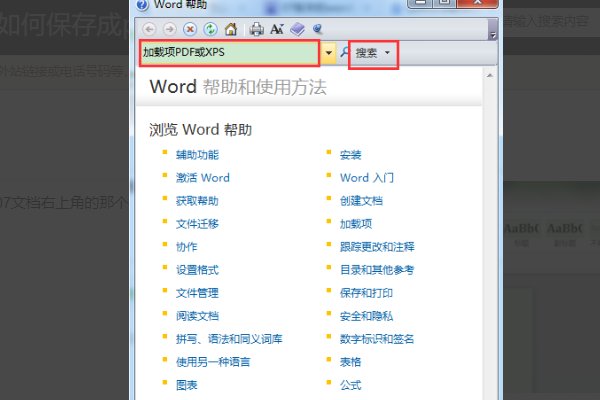Click the 浏览 Word 帮助 heading

200,130
